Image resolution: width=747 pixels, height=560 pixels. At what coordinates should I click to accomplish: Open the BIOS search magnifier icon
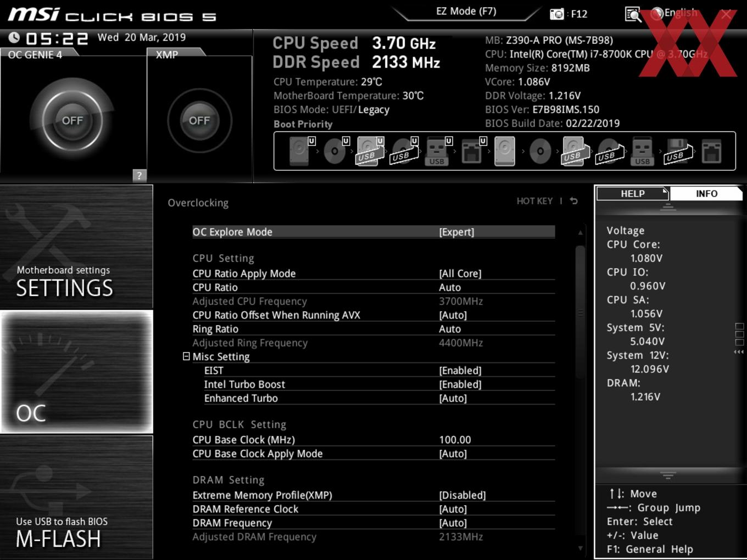click(x=633, y=14)
